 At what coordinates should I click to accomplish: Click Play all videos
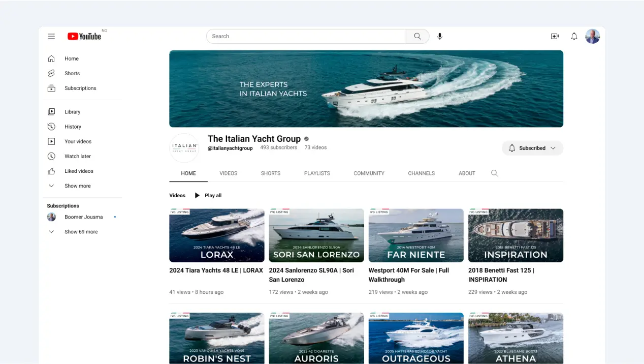pos(208,195)
